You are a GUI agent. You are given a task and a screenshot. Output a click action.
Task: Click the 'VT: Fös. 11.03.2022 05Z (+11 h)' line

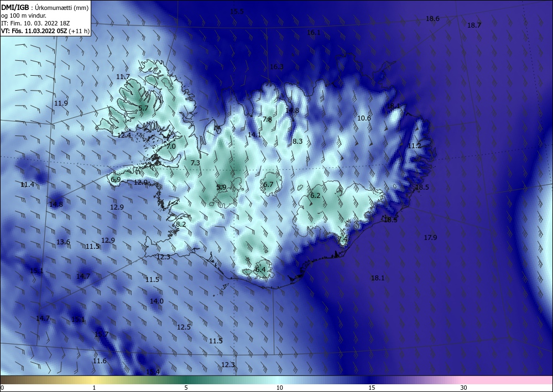point(45,31)
